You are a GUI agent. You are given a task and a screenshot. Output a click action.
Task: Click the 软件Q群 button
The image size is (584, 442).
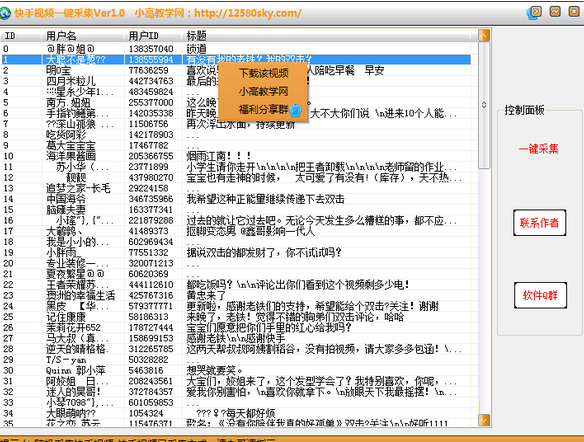click(x=540, y=295)
